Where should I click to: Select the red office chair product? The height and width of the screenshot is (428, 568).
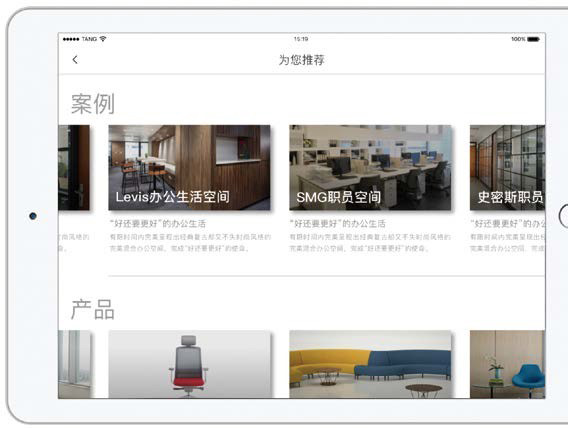point(190,364)
